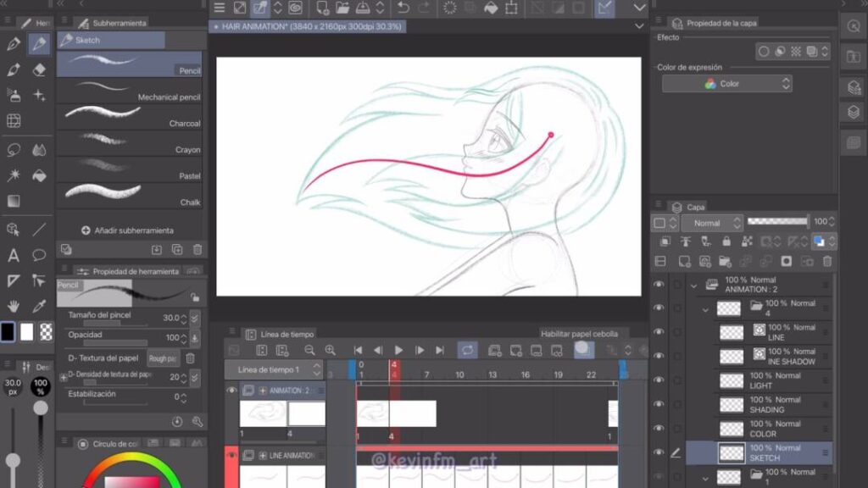Hide the SKETCH layer
This screenshot has width=868, height=488.
658,452
